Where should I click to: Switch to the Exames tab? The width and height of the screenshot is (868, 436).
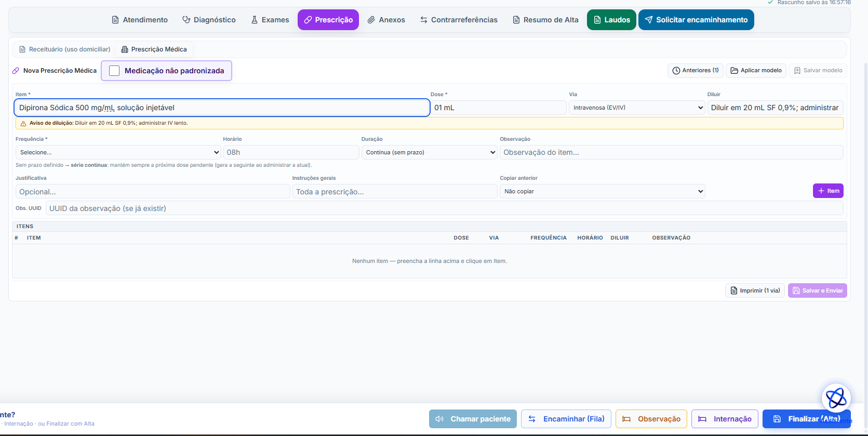[270, 20]
